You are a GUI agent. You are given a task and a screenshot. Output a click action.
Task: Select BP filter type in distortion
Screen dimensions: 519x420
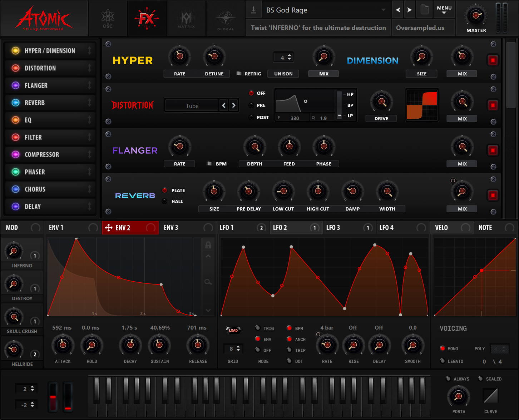[x=350, y=105]
